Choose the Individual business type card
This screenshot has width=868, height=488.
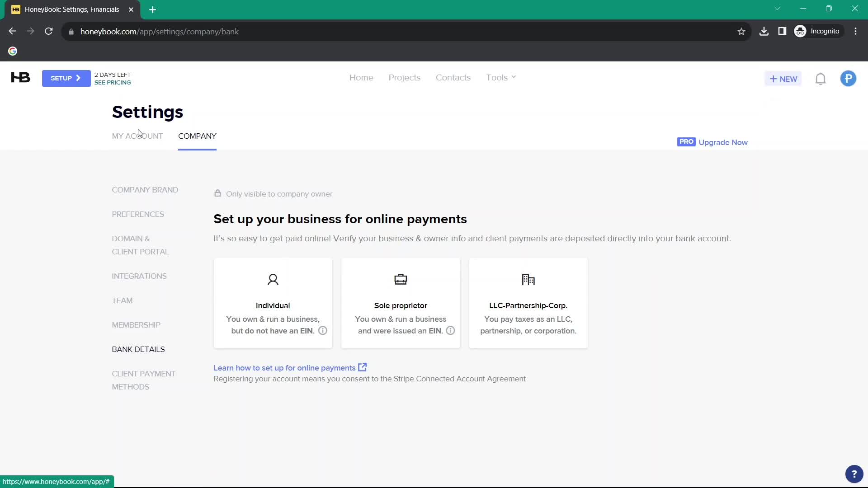click(273, 303)
